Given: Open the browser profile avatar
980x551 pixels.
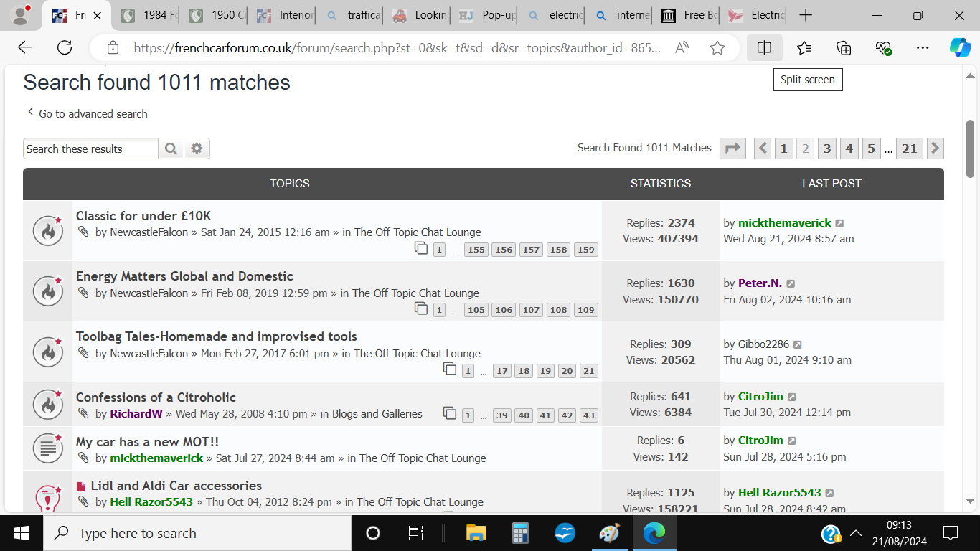Looking at the screenshot, I should (21, 15).
